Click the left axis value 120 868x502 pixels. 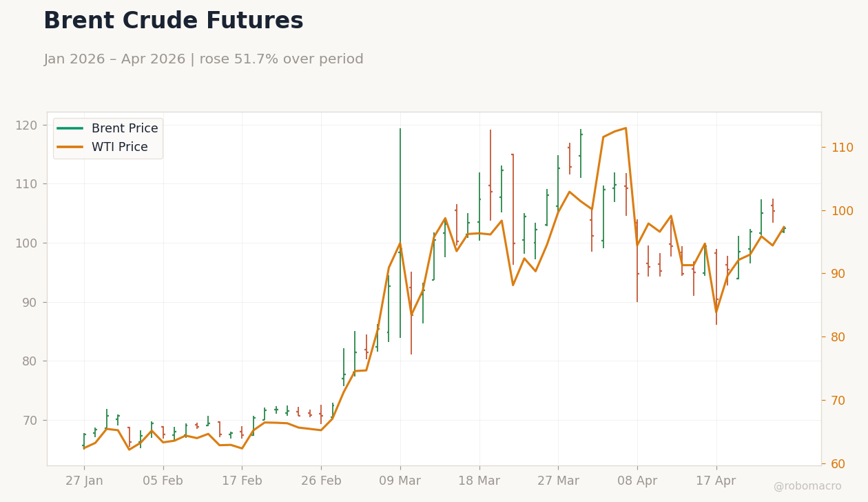(x=25, y=125)
